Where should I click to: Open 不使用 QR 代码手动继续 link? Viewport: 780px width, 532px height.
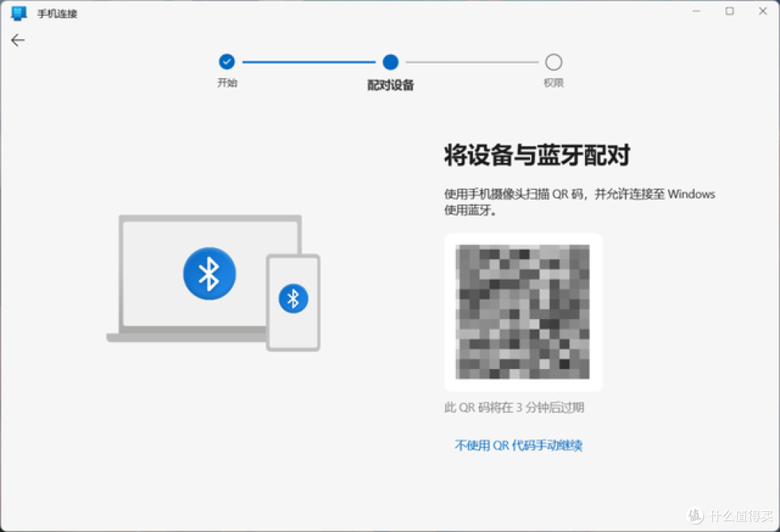click(519, 445)
